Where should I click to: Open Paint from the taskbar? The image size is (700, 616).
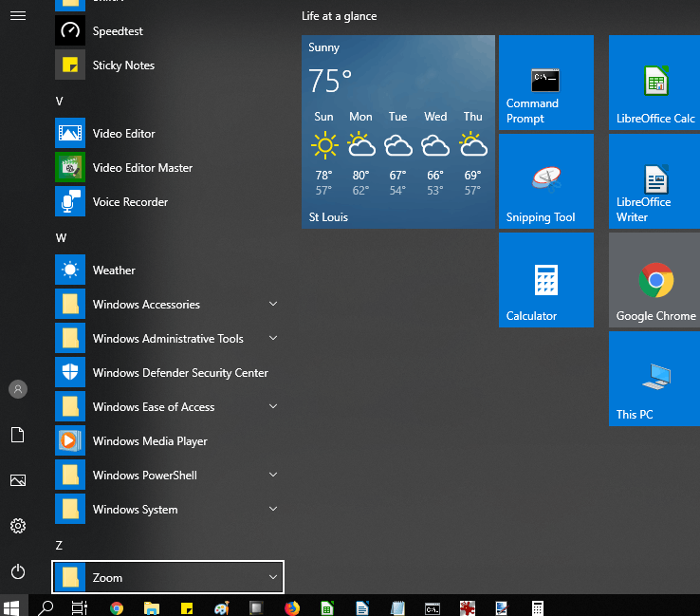tap(222, 608)
